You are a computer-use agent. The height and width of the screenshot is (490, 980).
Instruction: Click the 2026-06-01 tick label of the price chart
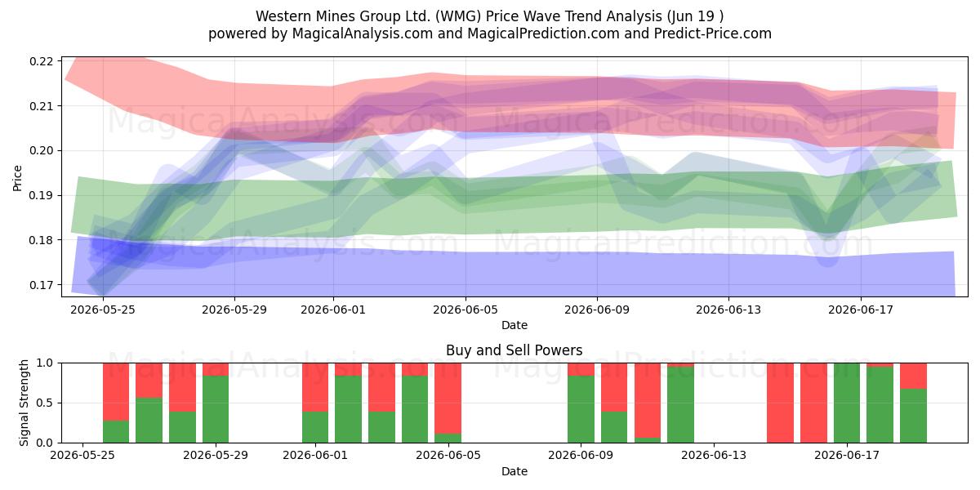pyautogui.click(x=334, y=310)
